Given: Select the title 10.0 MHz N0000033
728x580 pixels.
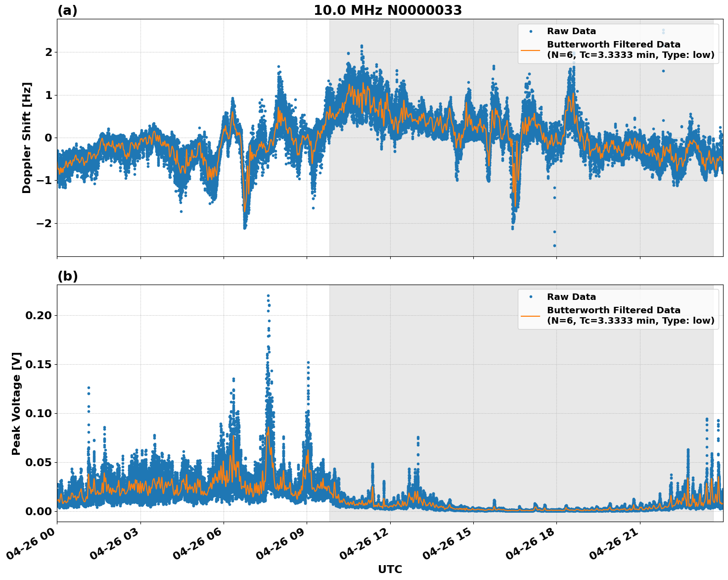Looking at the screenshot, I should [389, 9].
